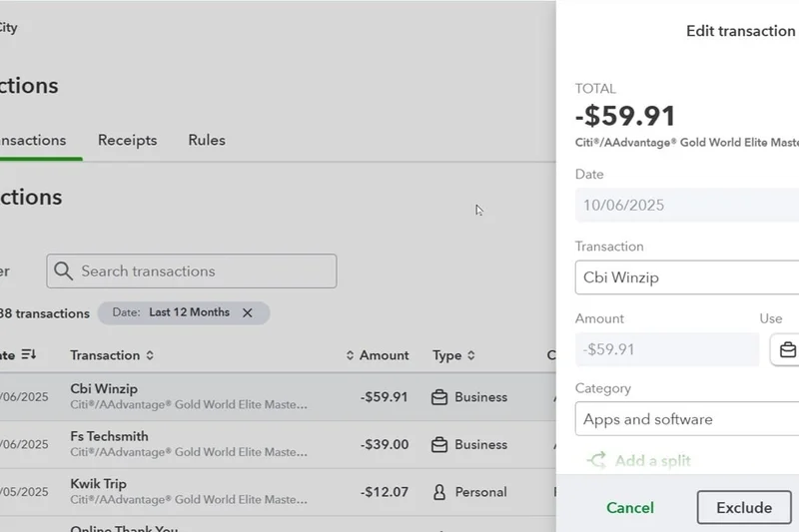
Task: Click the TOTAL -$59.91 heading amount
Action: tap(625, 116)
